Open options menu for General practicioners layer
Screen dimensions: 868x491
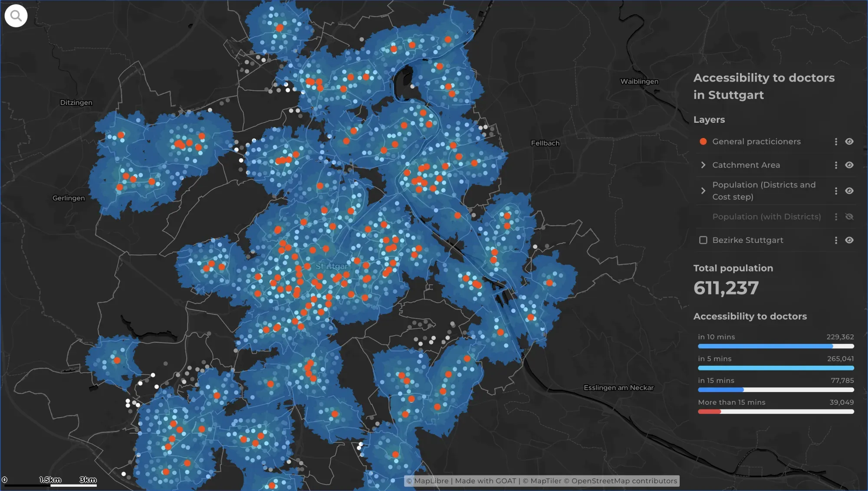pos(836,141)
